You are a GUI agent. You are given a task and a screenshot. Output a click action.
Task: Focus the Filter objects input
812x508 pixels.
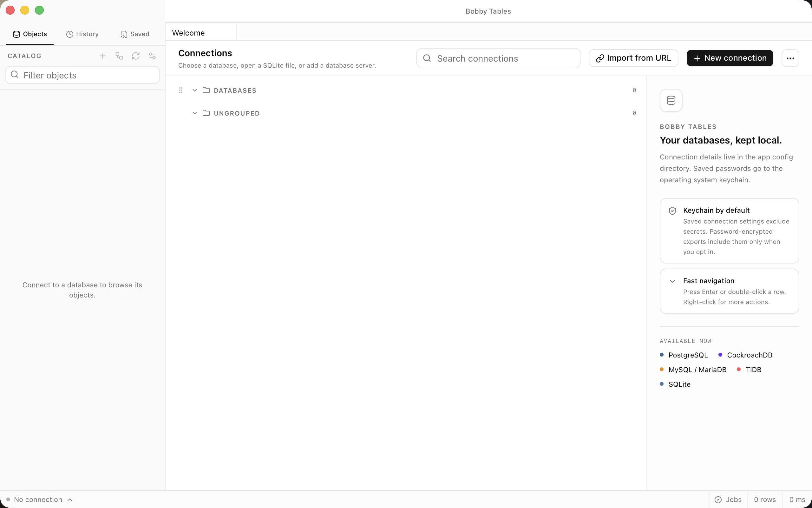pyautogui.click(x=82, y=75)
